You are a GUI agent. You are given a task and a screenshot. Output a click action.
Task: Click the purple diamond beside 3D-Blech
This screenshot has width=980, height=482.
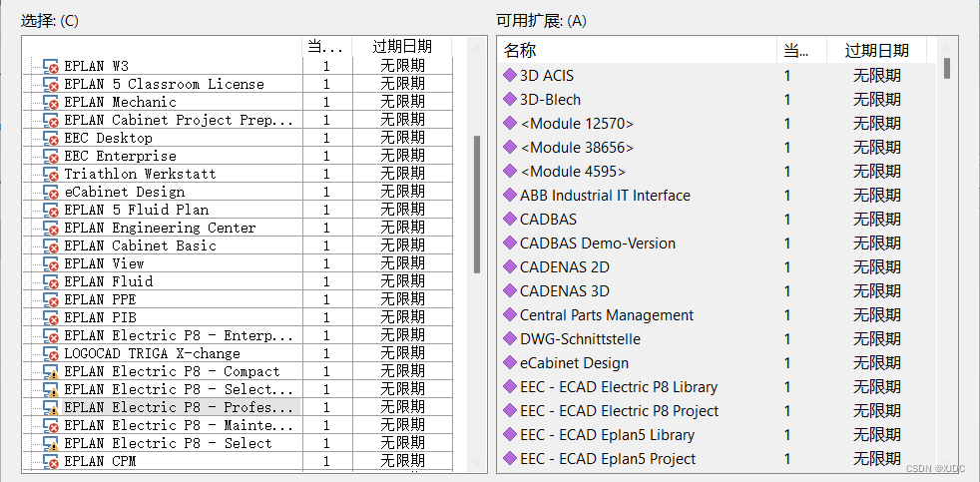[510, 99]
